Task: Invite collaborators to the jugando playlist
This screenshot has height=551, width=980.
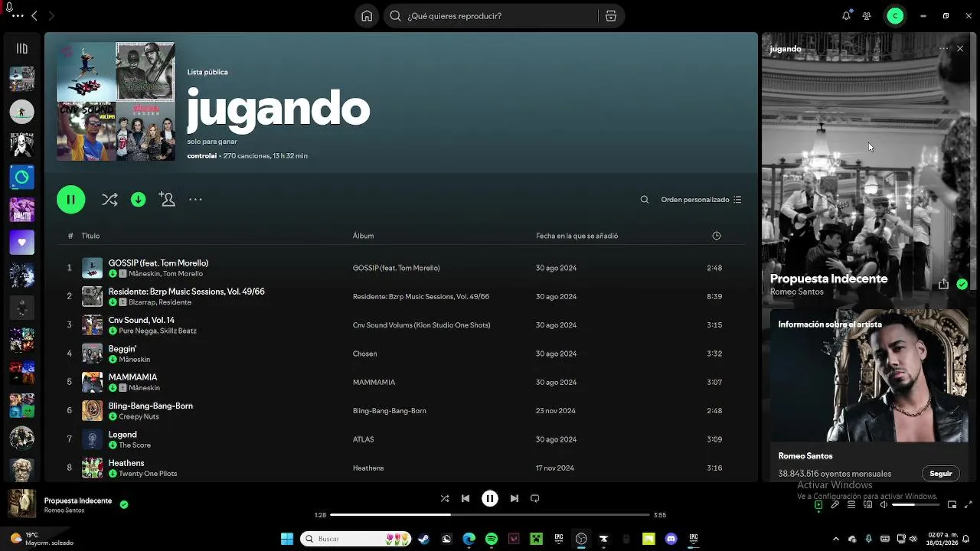Action: pyautogui.click(x=167, y=200)
